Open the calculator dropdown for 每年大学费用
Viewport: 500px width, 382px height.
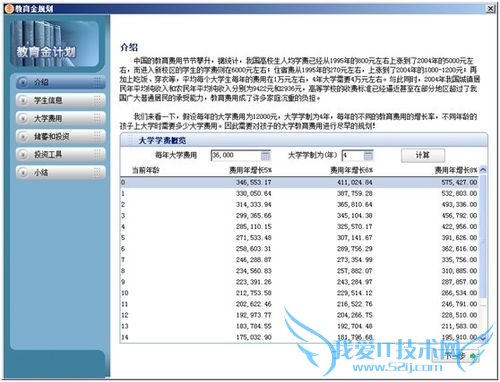pos(266,155)
